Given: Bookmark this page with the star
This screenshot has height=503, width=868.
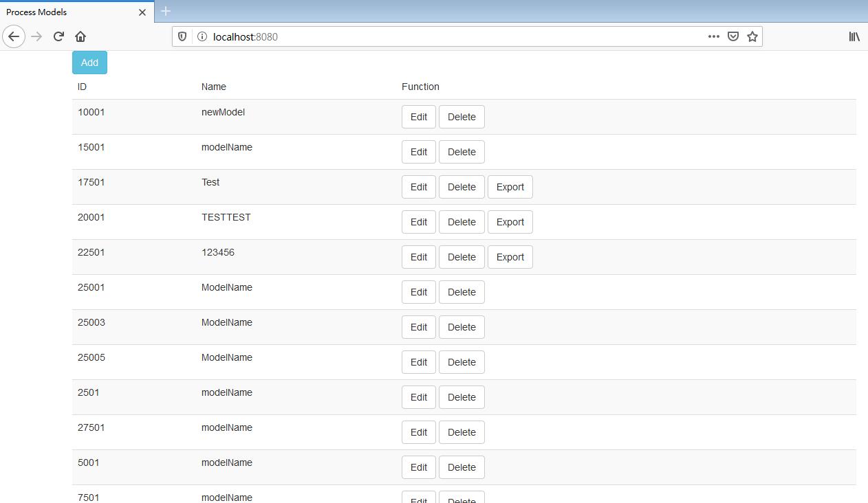Looking at the screenshot, I should click(752, 36).
